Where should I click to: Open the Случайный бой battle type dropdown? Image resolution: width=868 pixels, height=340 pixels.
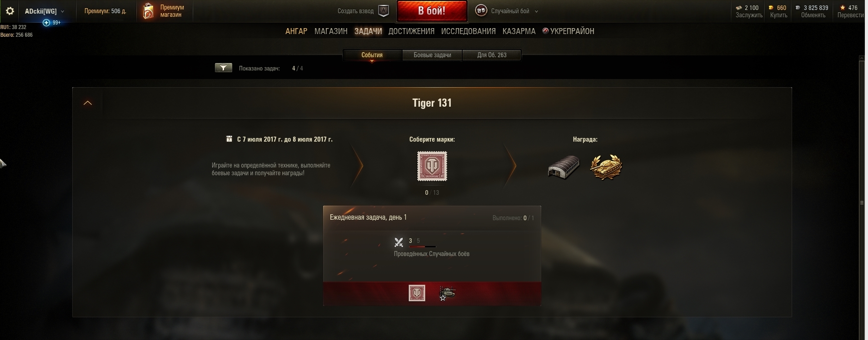507,11
